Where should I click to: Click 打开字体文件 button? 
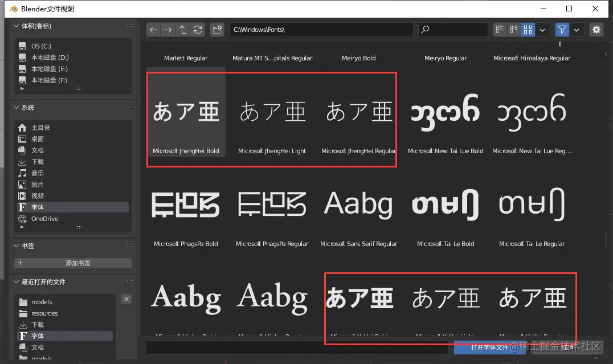490,347
